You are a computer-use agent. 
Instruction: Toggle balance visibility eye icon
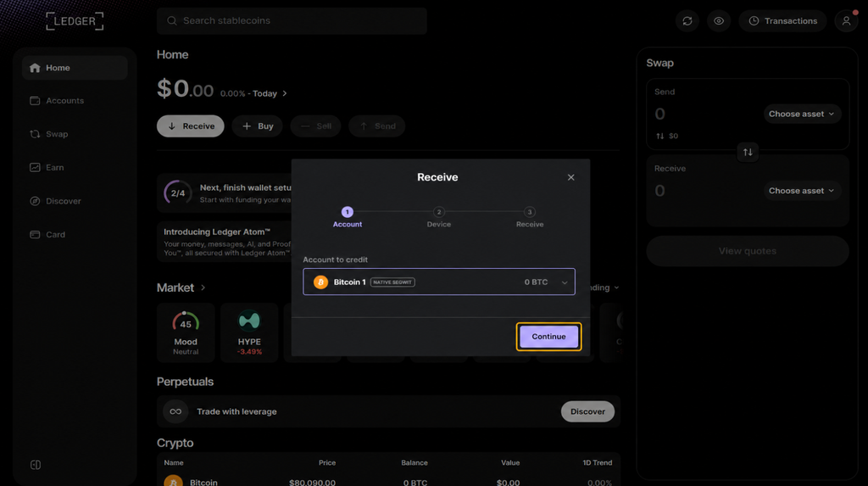point(719,21)
